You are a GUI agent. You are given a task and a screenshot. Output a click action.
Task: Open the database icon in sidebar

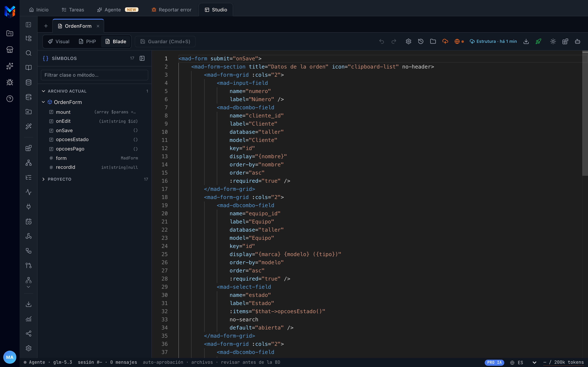click(x=29, y=83)
